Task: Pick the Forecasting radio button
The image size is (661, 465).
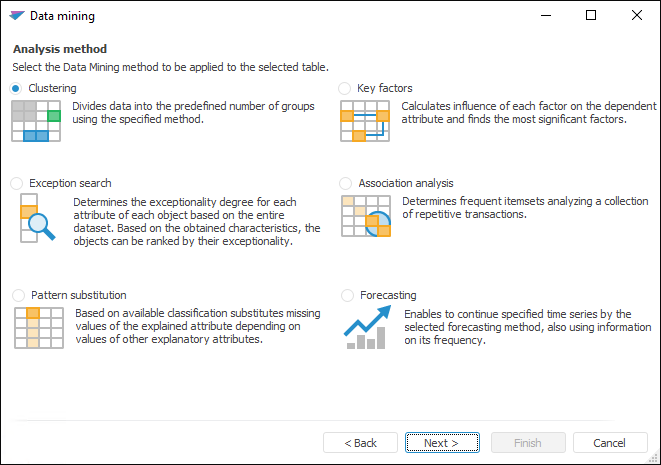Action: (x=346, y=295)
